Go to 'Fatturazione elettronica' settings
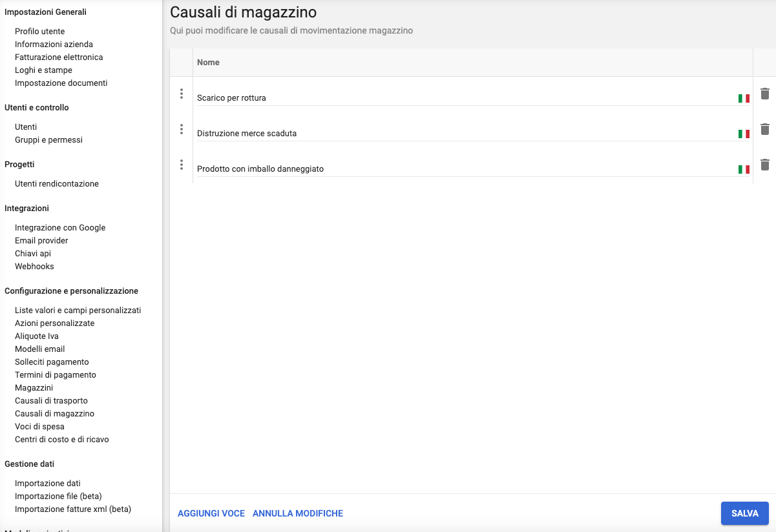776x532 pixels. (59, 57)
